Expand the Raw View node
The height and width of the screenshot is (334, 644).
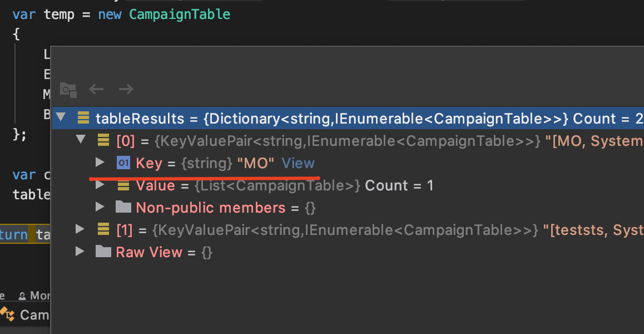pyautogui.click(x=80, y=252)
